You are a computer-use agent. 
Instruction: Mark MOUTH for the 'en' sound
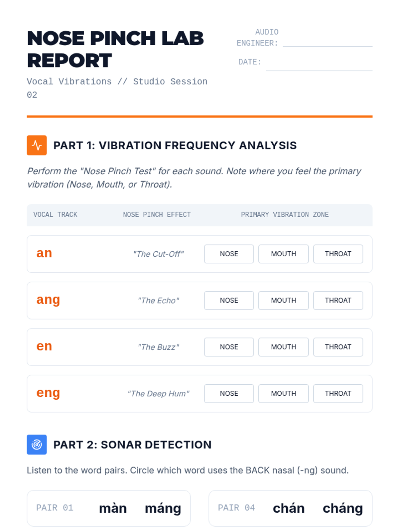(x=283, y=347)
